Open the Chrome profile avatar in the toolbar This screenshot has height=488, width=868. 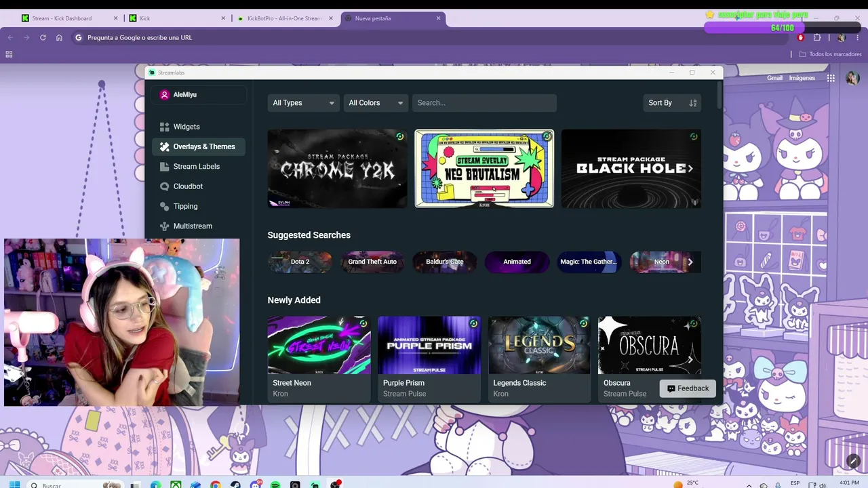[841, 37]
